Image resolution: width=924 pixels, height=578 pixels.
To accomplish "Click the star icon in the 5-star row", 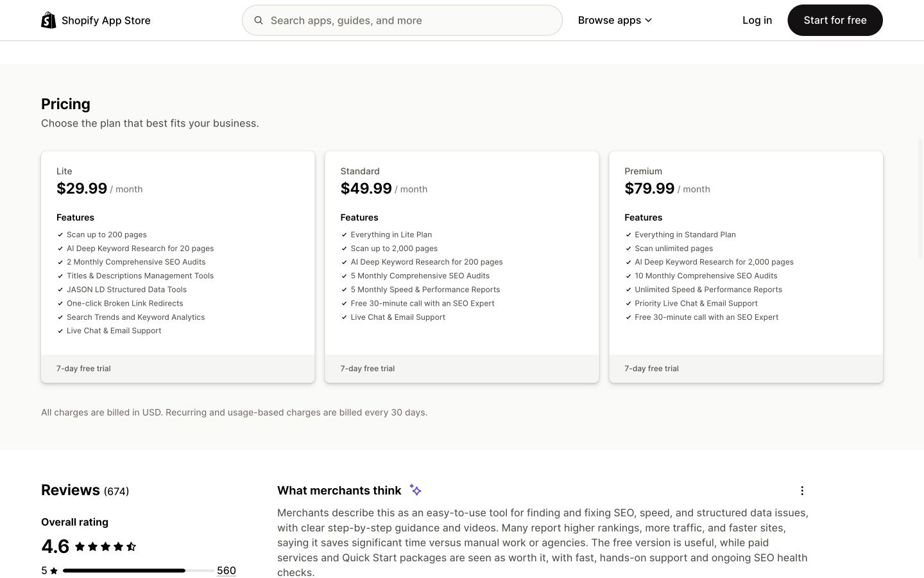I will [54, 570].
